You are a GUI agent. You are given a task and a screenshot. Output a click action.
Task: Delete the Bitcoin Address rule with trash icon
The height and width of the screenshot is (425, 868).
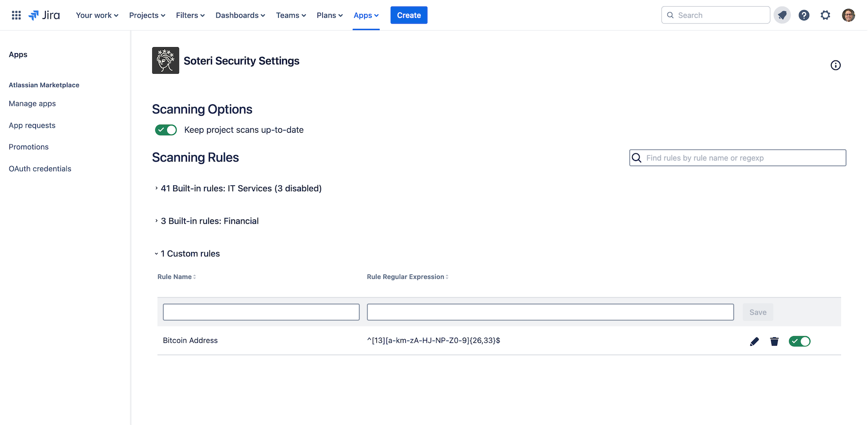774,341
